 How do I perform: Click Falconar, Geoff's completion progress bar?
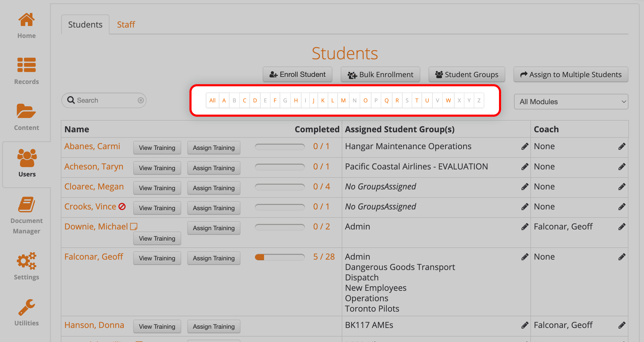coord(280,257)
